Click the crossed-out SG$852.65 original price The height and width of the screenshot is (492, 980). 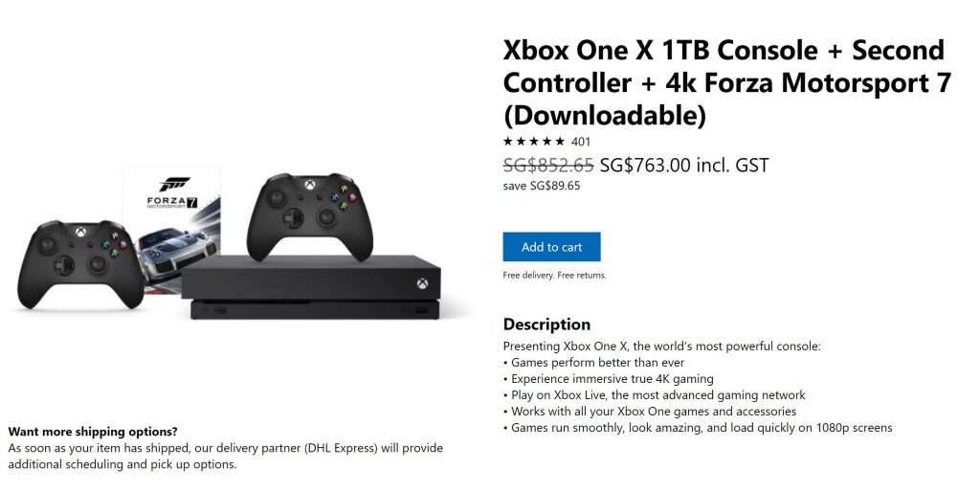click(x=548, y=165)
